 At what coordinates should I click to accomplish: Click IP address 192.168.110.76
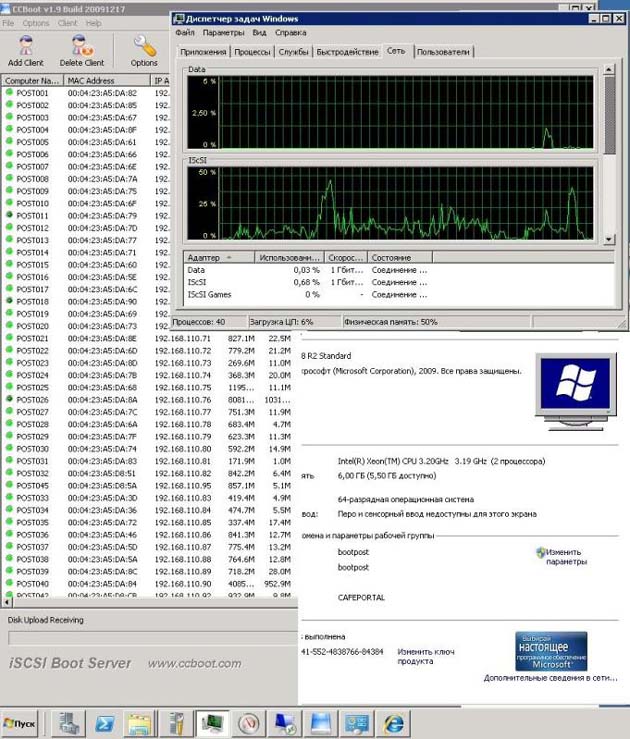coord(183,400)
